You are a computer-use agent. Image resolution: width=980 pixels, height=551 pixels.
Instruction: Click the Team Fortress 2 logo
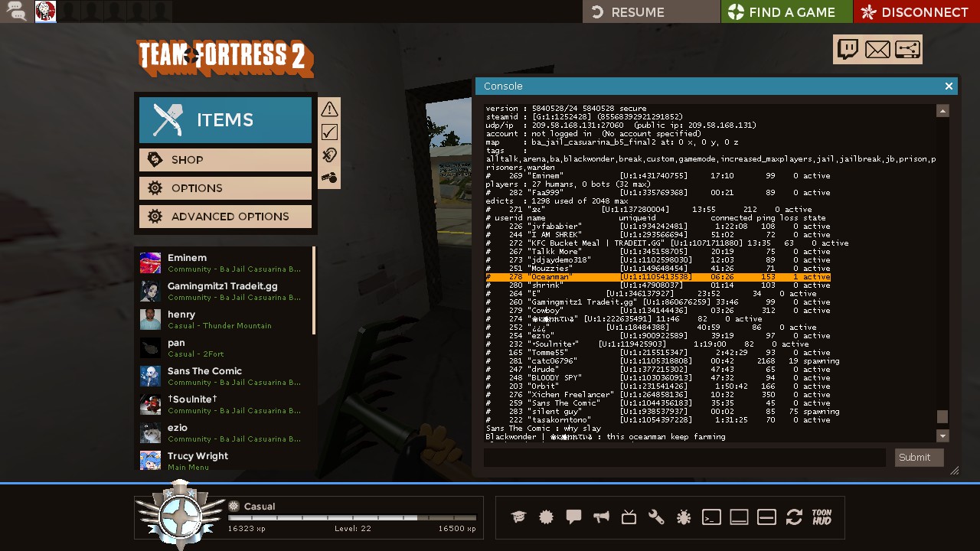click(225, 58)
